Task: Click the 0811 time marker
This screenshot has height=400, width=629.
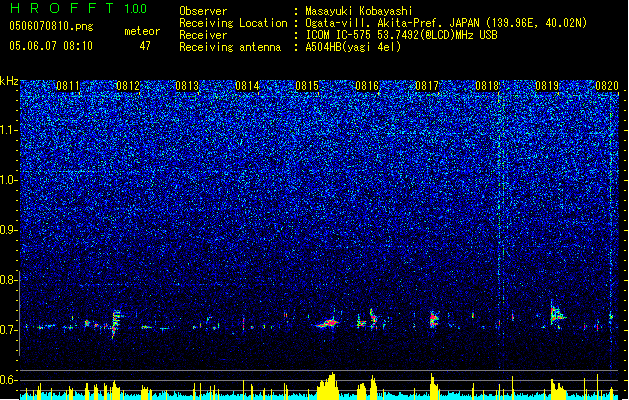Action: coord(68,86)
